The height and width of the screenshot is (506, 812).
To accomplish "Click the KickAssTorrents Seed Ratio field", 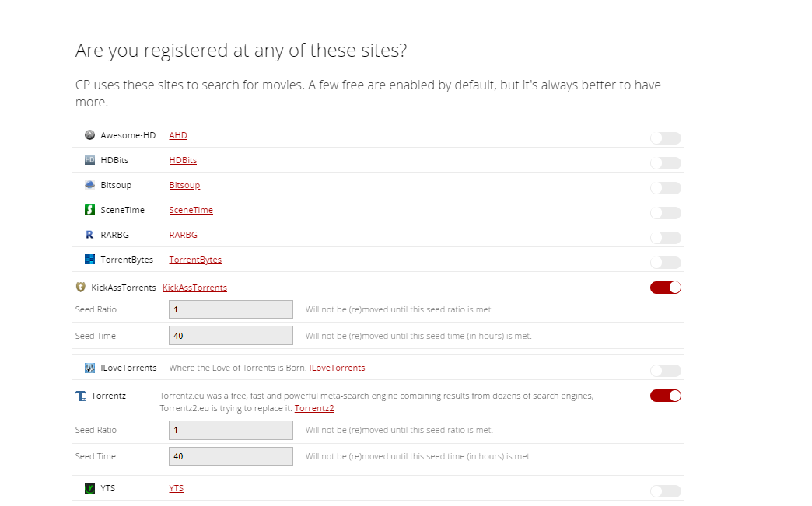I will (230, 309).
